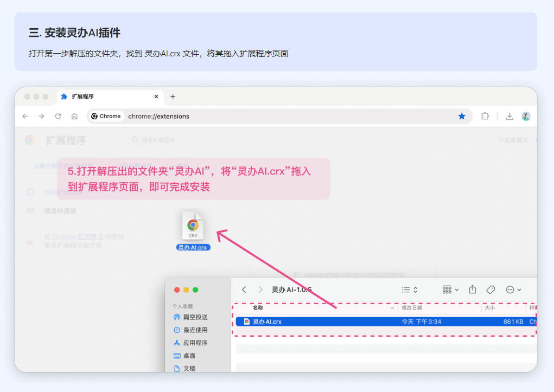Open the Chrome extensions puzzle icon
This screenshot has width=554, height=392.
coord(485,116)
